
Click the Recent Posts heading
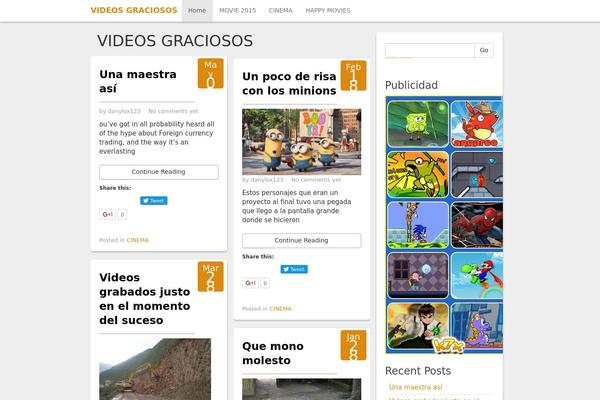[x=417, y=371]
